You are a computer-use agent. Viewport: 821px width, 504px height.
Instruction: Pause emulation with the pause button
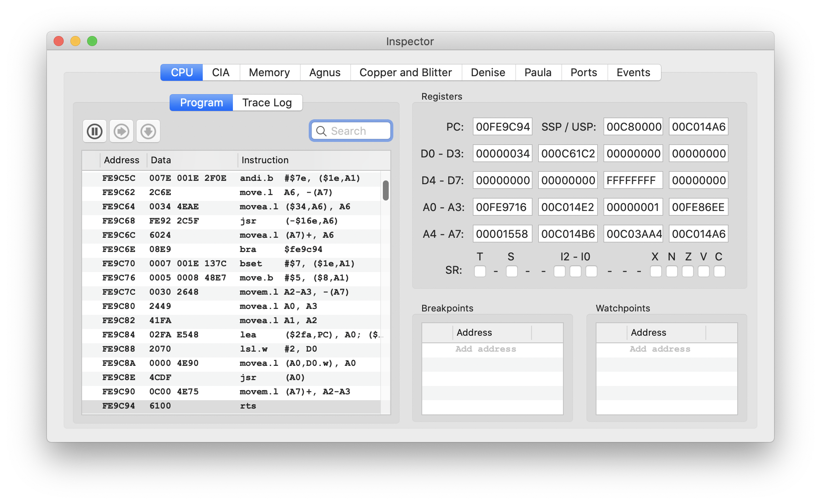(95, 131)
